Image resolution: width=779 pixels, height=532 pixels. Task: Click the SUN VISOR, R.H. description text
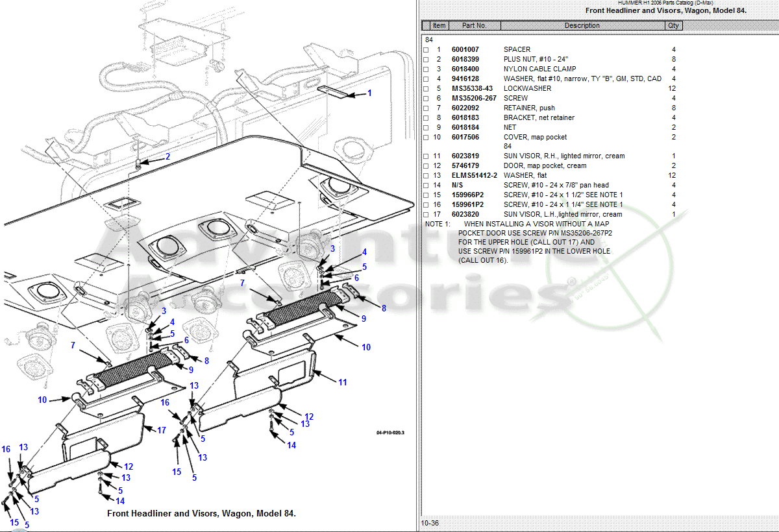click(x=563, y=156)
